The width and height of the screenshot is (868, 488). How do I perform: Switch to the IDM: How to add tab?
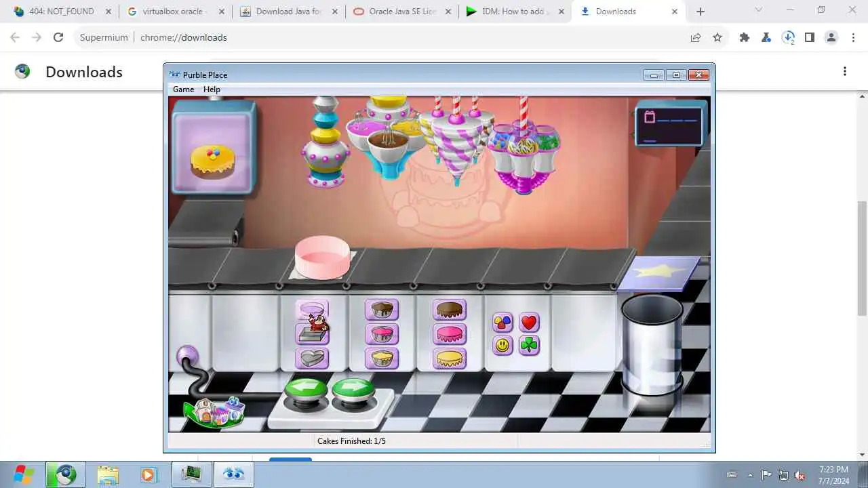coord(515,12)
